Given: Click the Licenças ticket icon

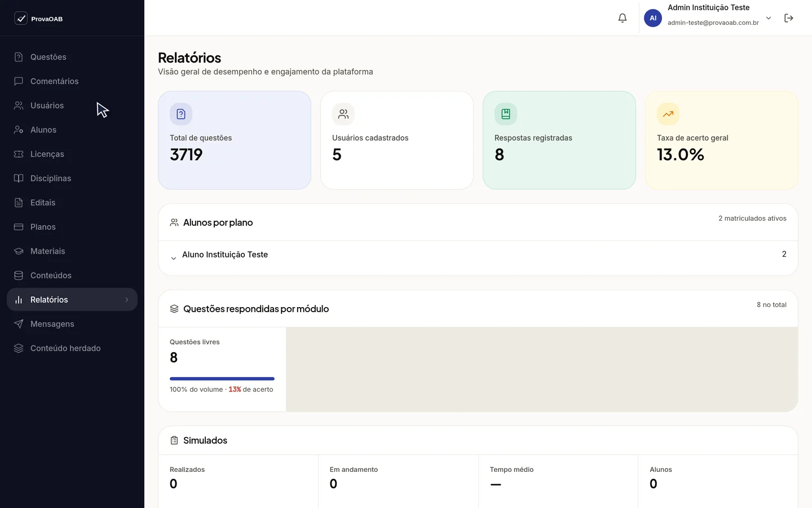Looking at the screenshot, I should (19, 154).
